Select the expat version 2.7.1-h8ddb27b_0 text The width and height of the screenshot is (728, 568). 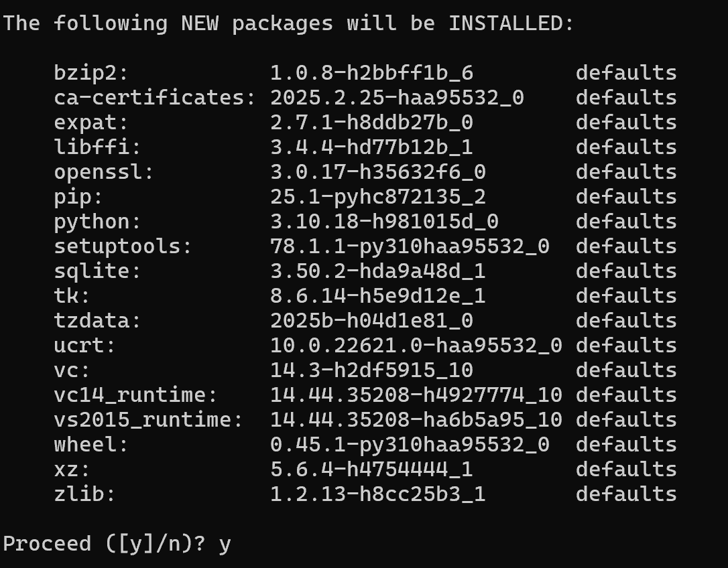coord(371,123)
